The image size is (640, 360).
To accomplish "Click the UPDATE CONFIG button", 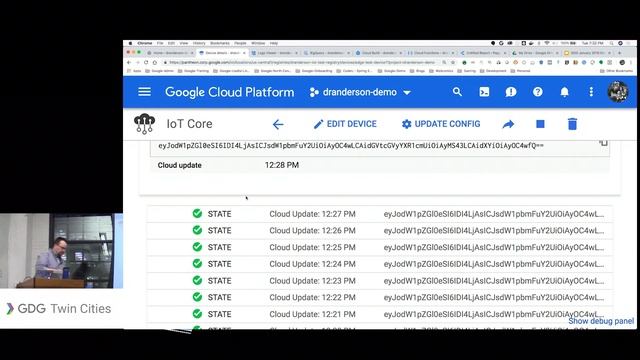I will [x=441, y=124].
